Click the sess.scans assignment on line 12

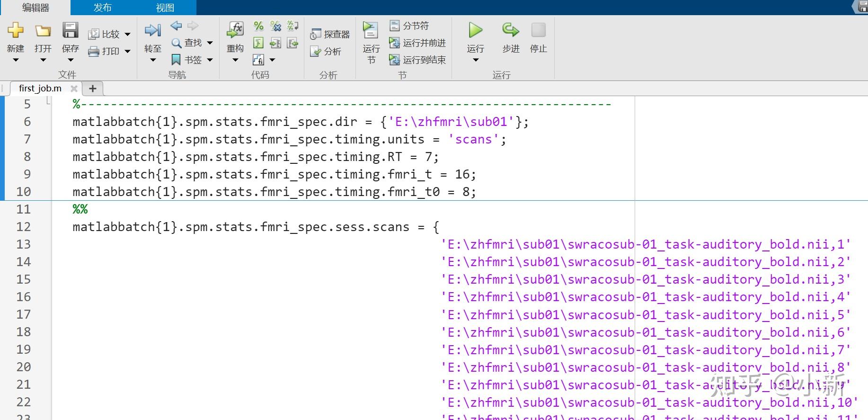256,227
